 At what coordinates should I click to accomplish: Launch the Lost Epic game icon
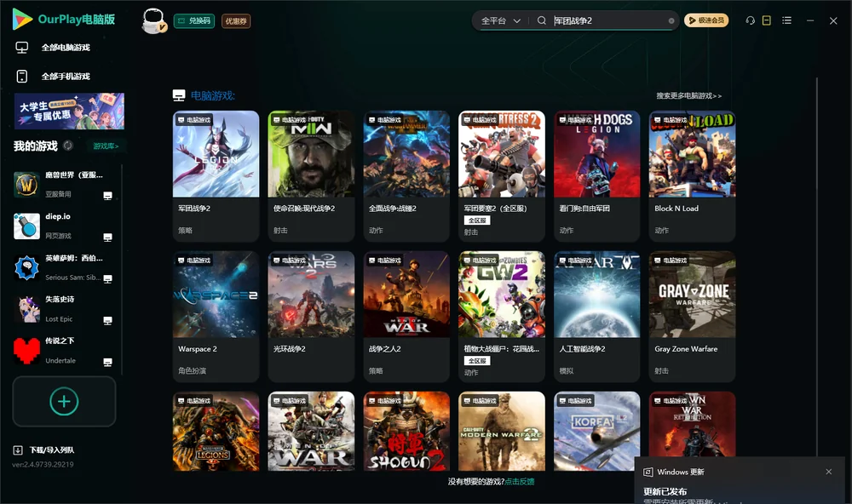26,309
